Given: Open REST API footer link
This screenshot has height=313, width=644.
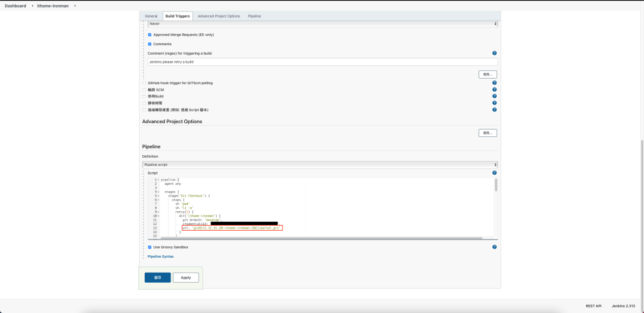Looking at the screenshot, I should (x=594, y=306).
